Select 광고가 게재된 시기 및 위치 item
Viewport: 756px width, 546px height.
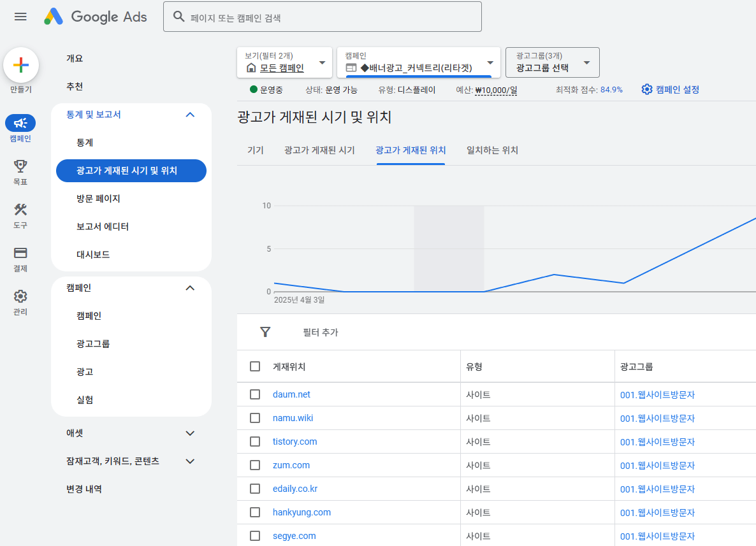point(131,171)
